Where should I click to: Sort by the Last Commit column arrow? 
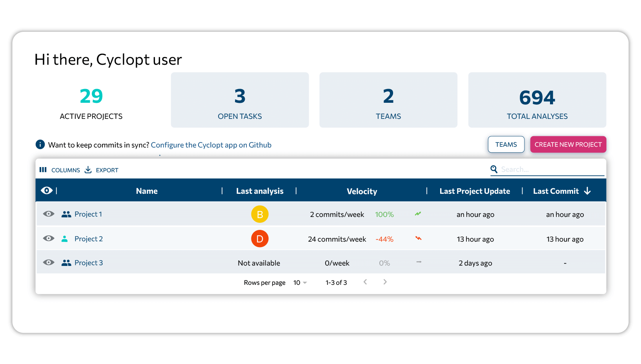click(x=587, y=191)
